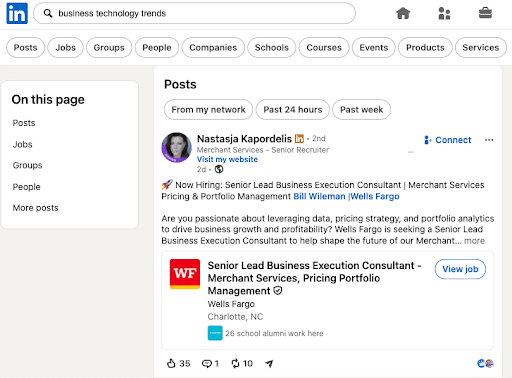The image size is (512, 378).
Task: Jump to Posts in On this page
Action: pos(24,123)
